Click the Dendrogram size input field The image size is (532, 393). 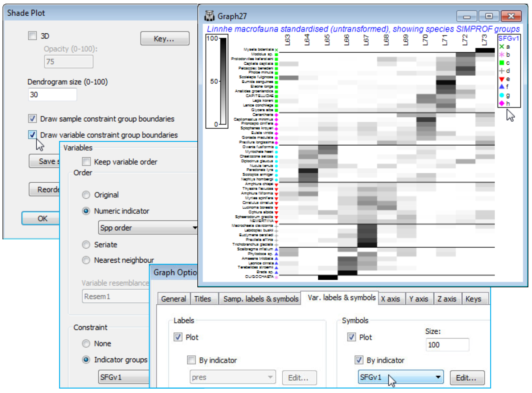tap(52, 94)
